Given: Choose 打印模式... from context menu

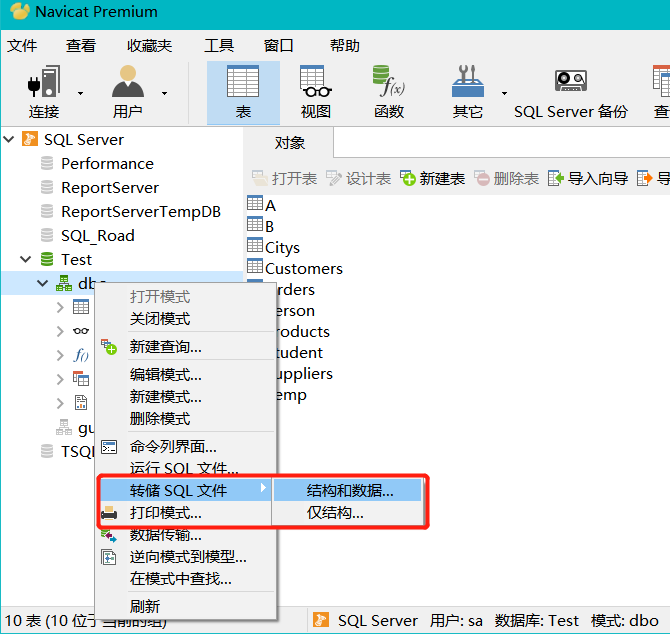Looking at the screenshot, I should click(166, 513).
